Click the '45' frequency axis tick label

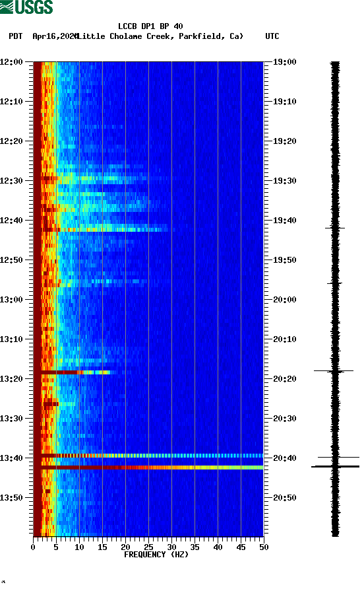point(241,547)
